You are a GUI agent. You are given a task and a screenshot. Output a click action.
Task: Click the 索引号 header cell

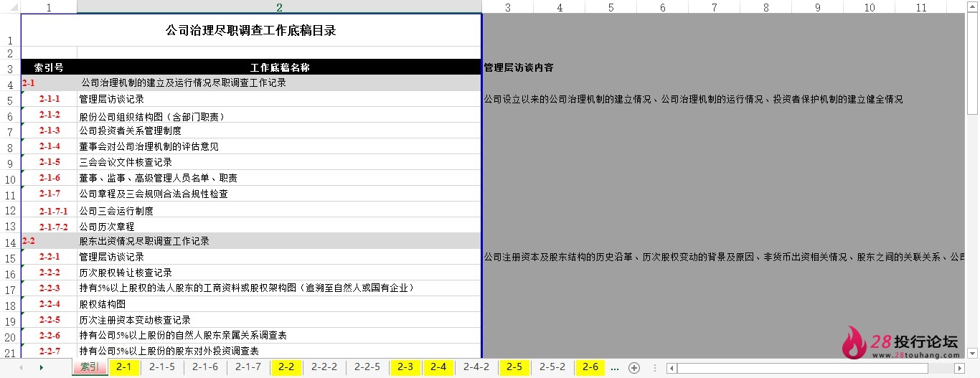49,67
